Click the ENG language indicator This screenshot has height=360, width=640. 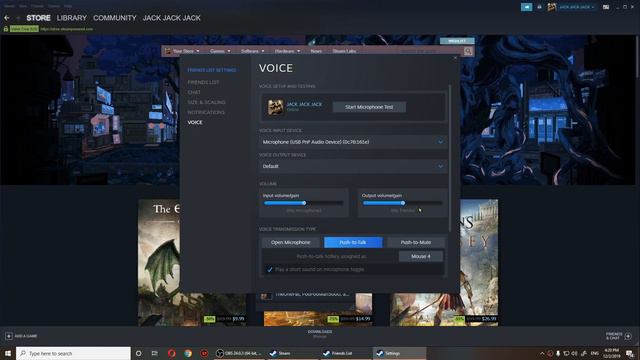coord(595,353)
